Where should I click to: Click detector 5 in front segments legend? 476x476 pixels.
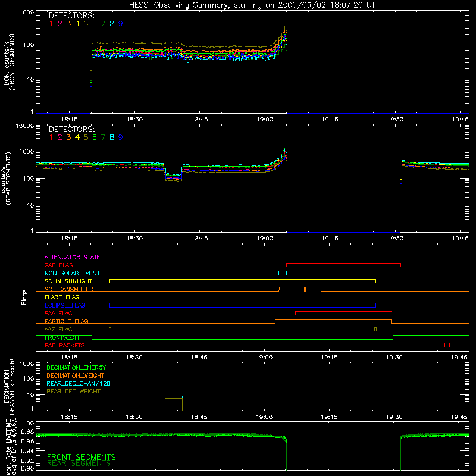(x=86, y=24)
